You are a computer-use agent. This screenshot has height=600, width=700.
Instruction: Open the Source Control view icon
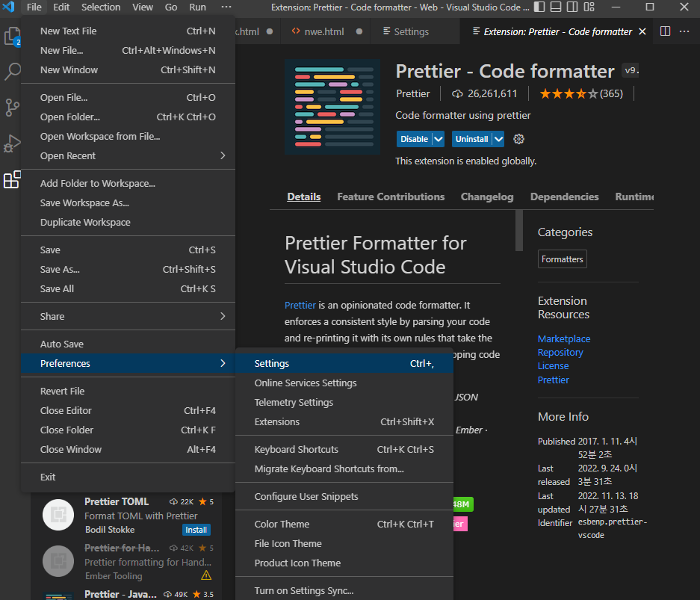click(x=12, y=108)
